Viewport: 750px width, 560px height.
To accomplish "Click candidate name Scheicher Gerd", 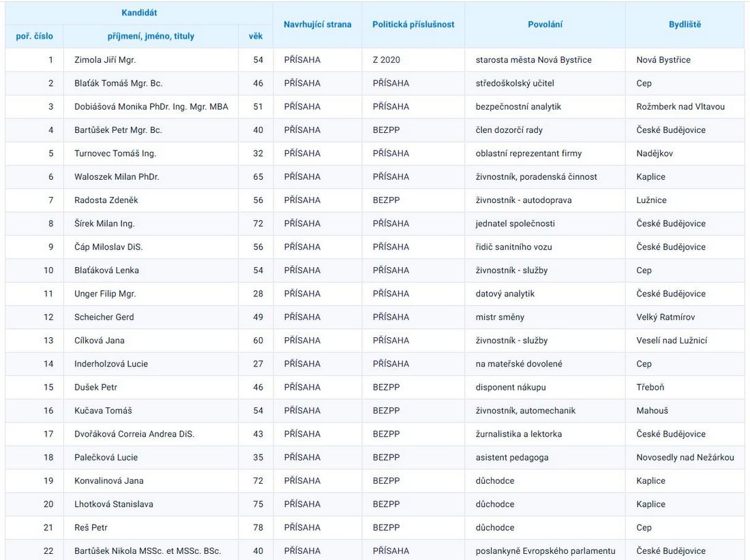I will click(x=104, y=317).
